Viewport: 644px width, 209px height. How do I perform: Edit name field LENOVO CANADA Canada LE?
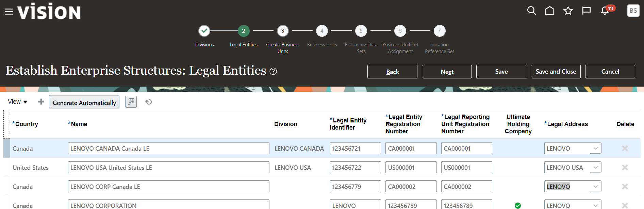pos(168,148)
